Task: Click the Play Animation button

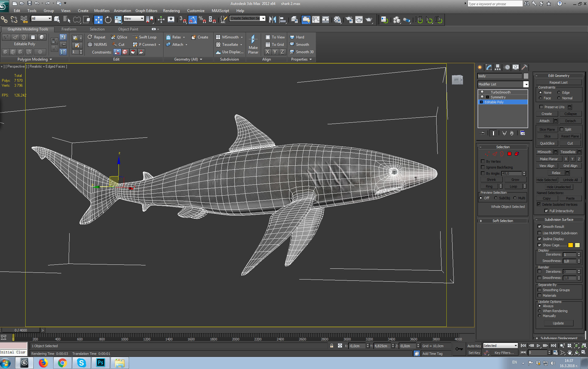Action: coord(538,346)
